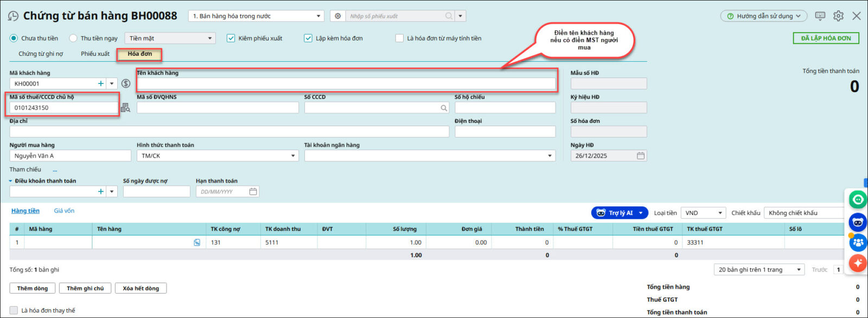Click the search icon in Số CCCD field

point(444,108)
